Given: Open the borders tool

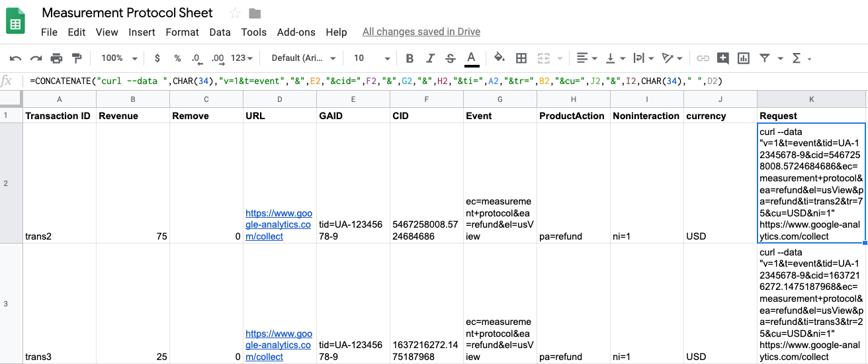Looking at the screenshot, I should pos(521,58).
